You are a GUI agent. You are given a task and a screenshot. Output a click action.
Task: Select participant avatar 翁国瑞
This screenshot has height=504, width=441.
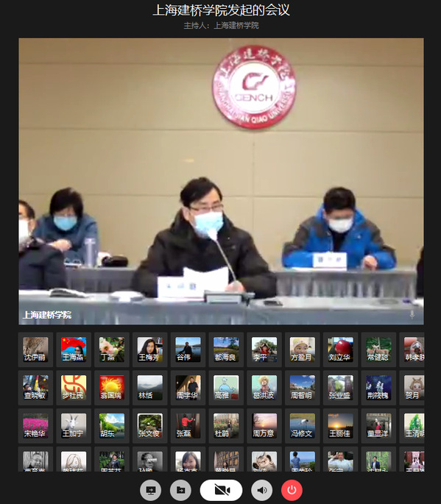coord(112,388)
